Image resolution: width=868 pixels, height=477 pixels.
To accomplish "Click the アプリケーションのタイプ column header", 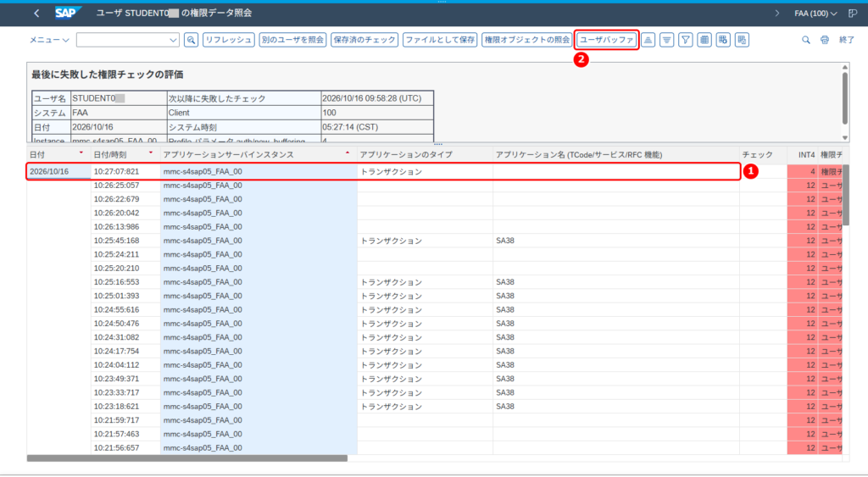I will 425,155.
